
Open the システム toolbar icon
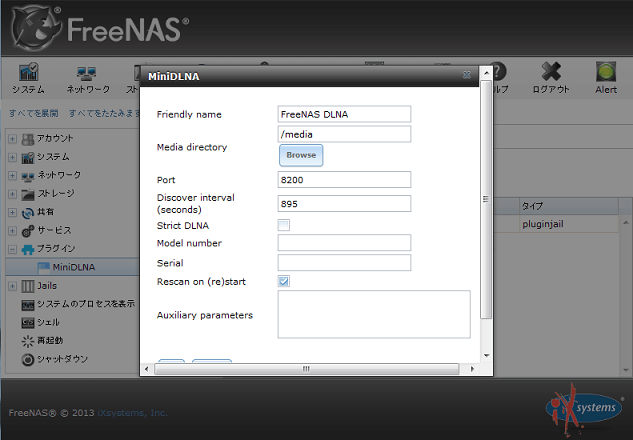[28, 72]
